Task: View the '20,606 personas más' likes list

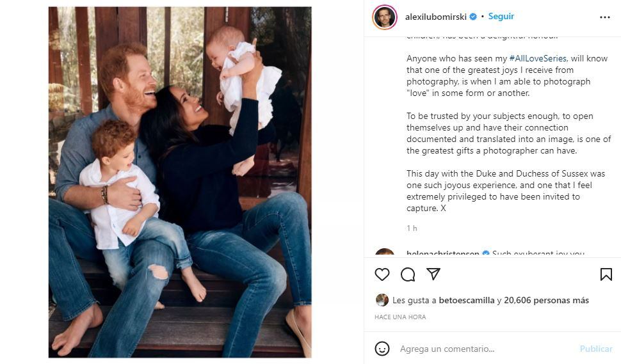Action: (546, 300)
